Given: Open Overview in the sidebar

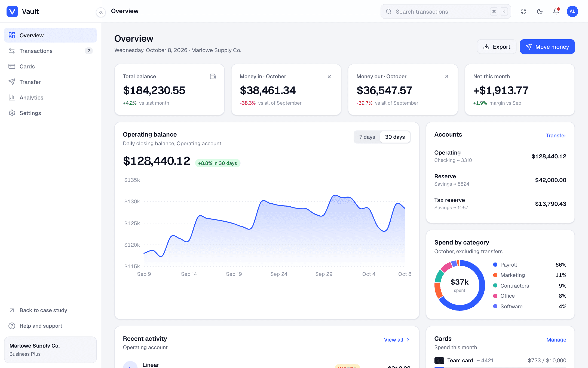Looking at the screenshot, I should pos(50,35).
